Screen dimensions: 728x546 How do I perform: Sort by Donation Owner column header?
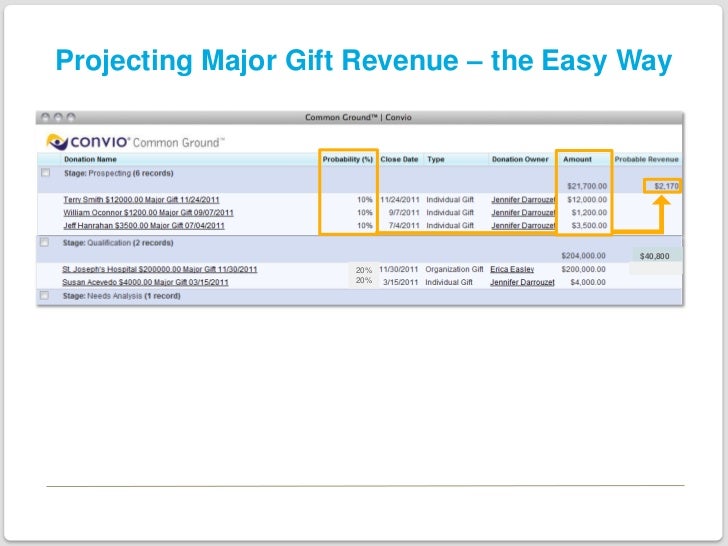520,159
